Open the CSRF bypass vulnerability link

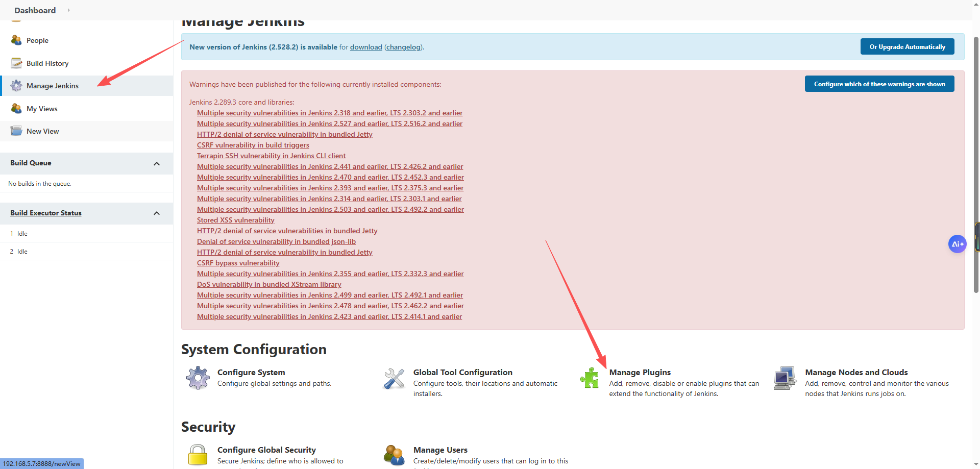tap(238, 263)
